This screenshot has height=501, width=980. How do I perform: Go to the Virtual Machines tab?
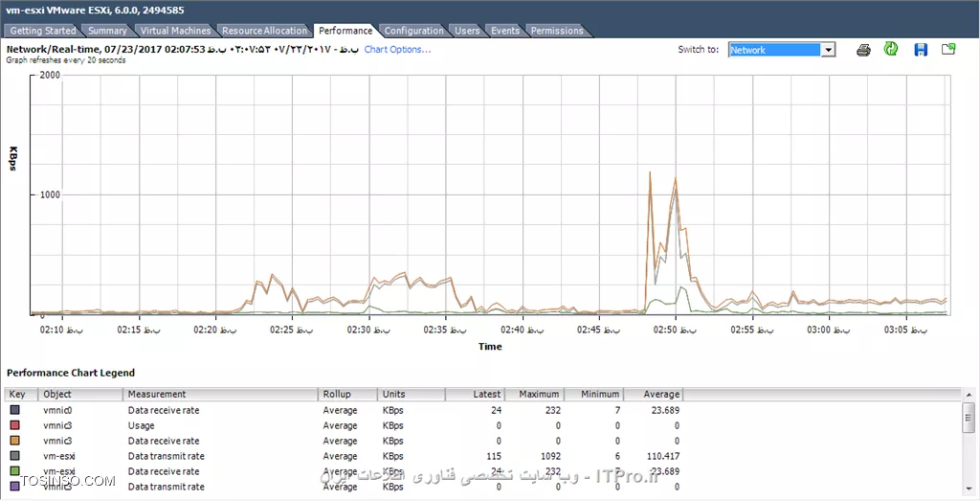175,31
